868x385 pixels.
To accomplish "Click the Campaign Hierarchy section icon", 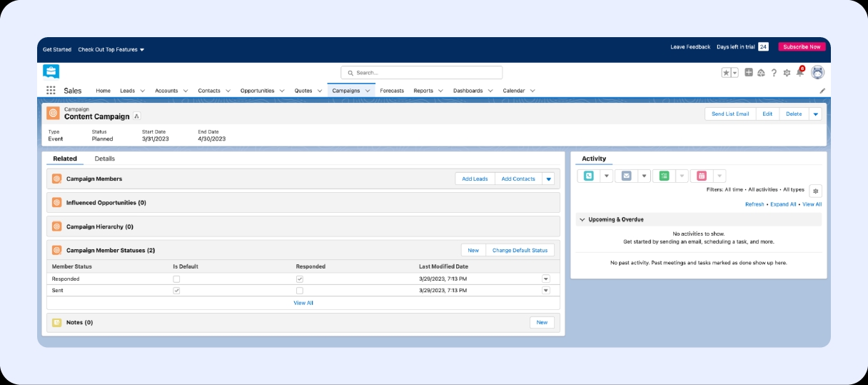I will coord(56,226).
